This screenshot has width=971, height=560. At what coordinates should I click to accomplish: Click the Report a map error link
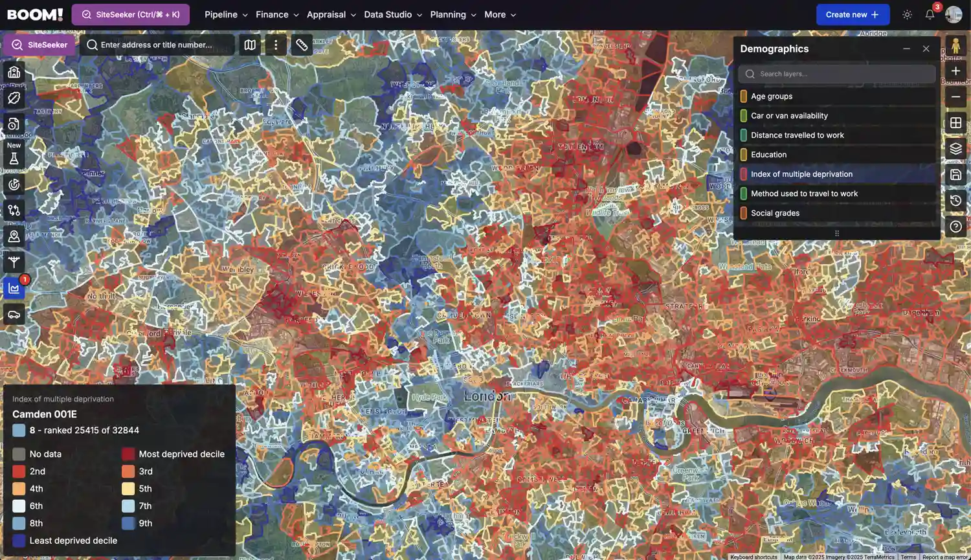pos(945,557)
